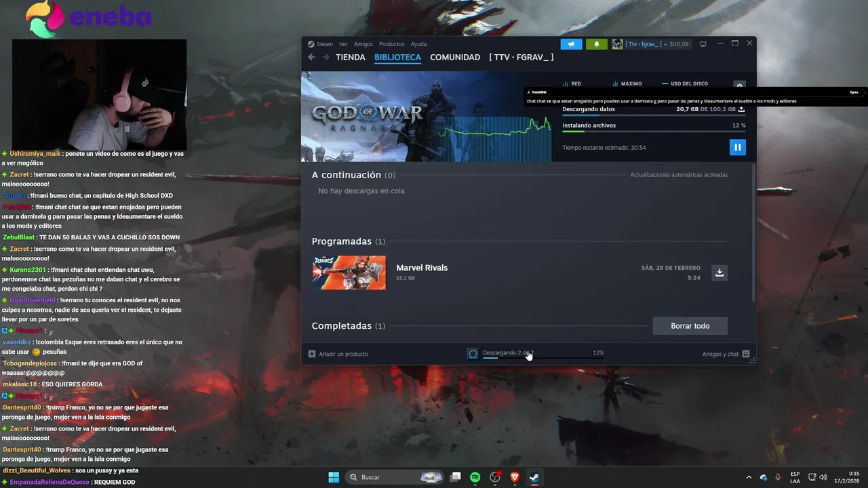The width and height of the screenshot is (868, 488).
Task: Click the friends list icon beside Amigos y chat
Action: click(746, 354)
